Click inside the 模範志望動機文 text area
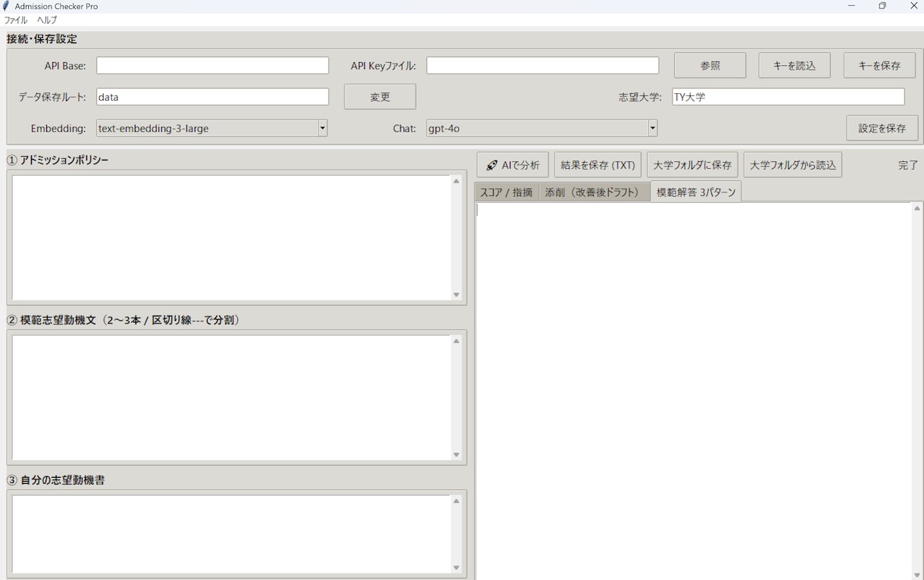Image resolution: width=924 pixels, height=580 pixels. 231,398
